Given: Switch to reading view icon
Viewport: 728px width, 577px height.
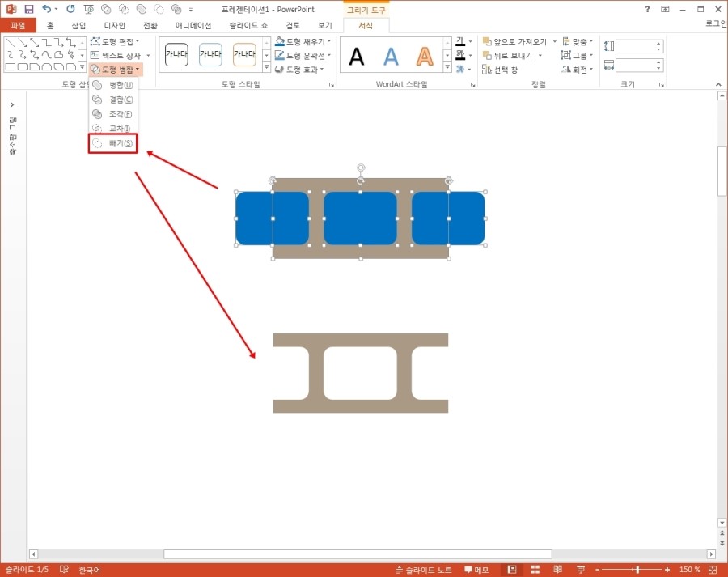Looking at the screenshot, I should 557,570.
